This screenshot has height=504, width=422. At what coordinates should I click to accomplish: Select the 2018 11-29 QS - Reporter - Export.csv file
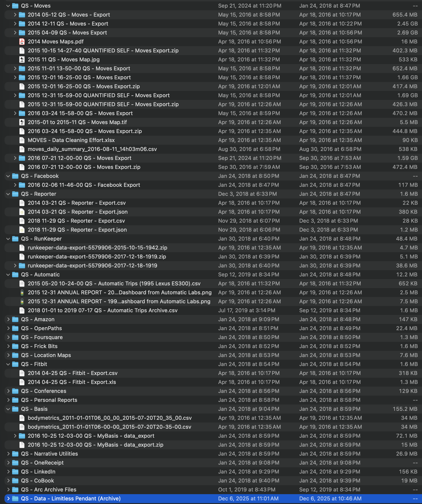point(76,221)
